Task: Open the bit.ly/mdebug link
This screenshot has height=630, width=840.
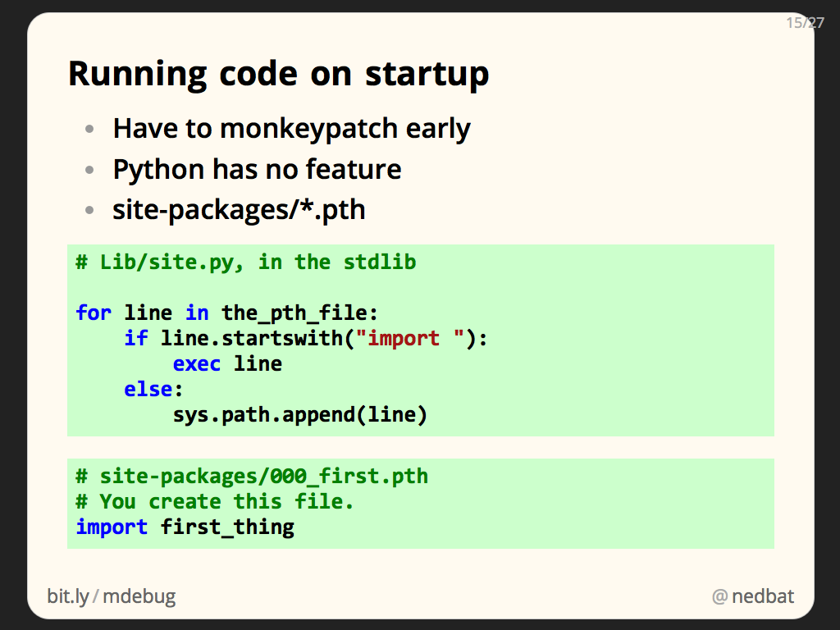Action: (x=112, y=596)
